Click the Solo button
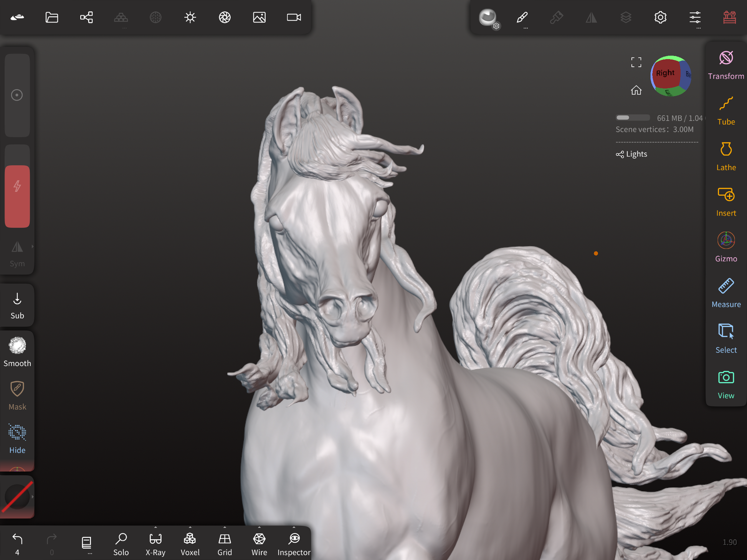Viewport: 747px width, 560px height. tap(121, 544)
